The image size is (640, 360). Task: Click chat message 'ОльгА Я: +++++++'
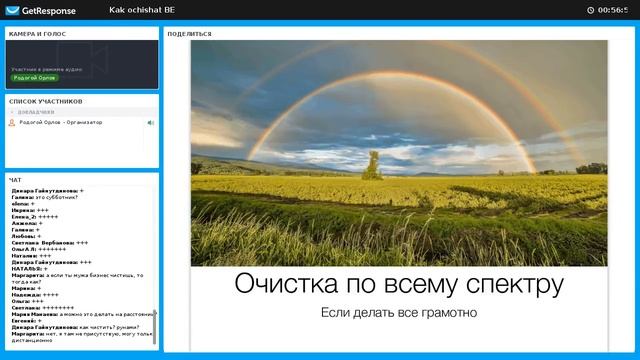coord(39,249)
